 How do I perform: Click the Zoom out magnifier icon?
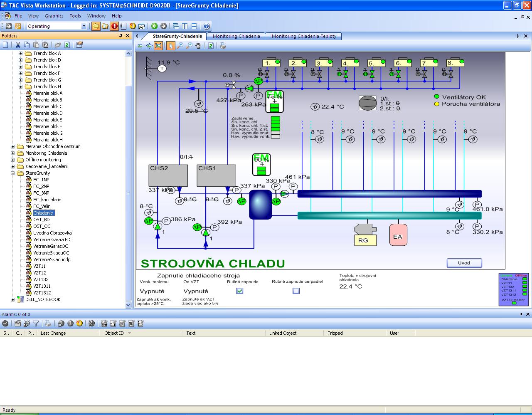click(x=189, y=46)
